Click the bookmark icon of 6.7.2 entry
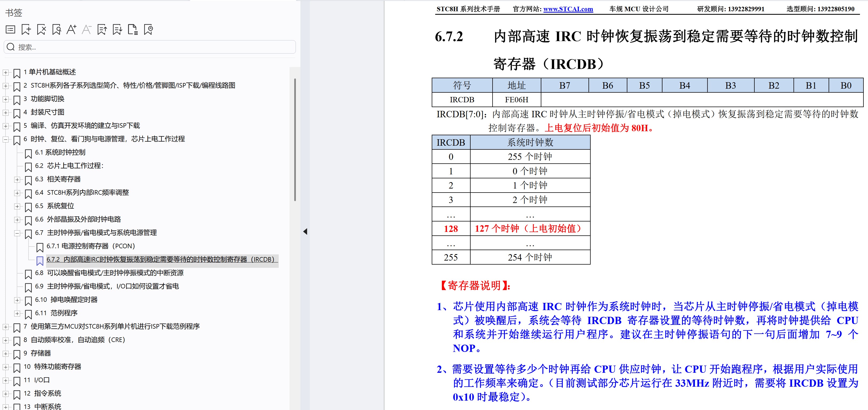Image resolution: width=868 pixels, height=410 pixels. point(40,261)
